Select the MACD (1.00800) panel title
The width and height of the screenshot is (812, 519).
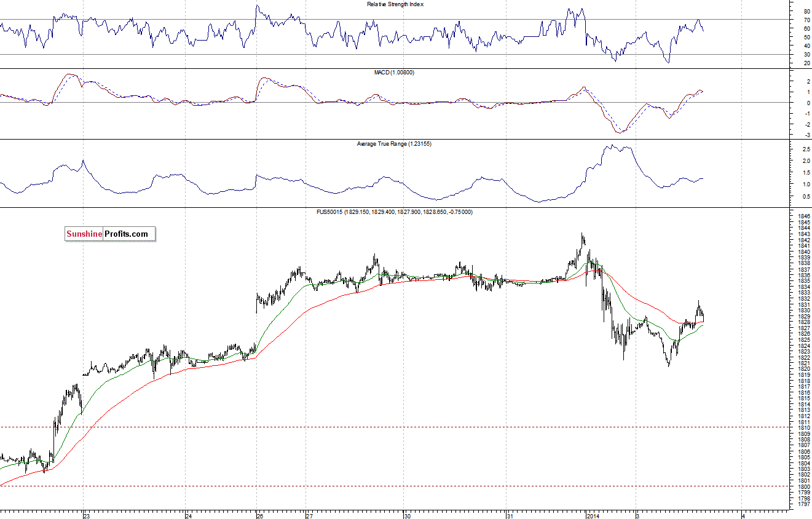(x=395, y=73)
